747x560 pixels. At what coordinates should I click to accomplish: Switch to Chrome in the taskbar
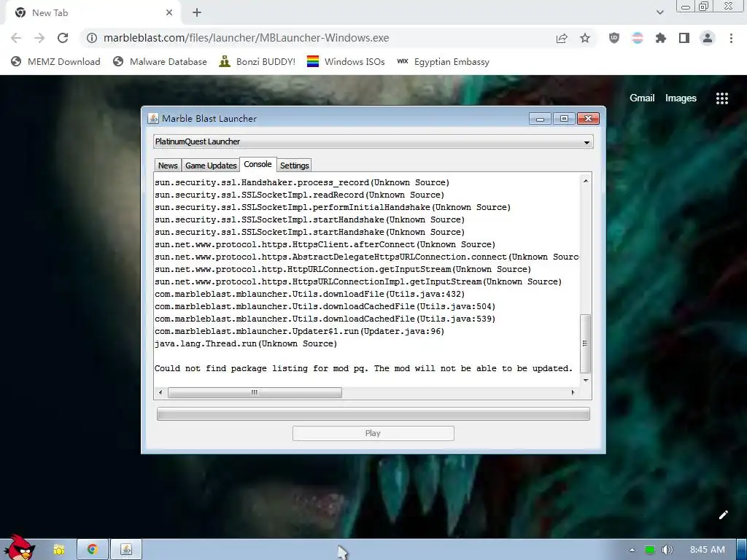(x=93, y=550)
